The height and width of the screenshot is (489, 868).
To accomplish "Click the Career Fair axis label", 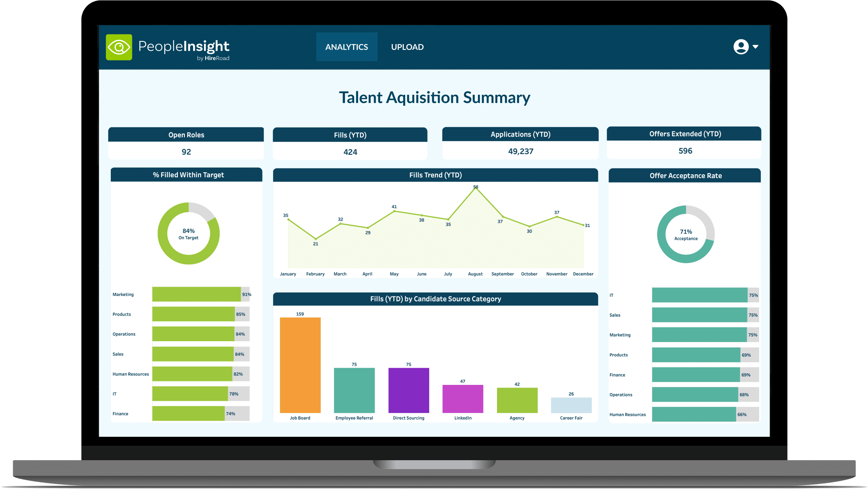I will coord(571,418).
